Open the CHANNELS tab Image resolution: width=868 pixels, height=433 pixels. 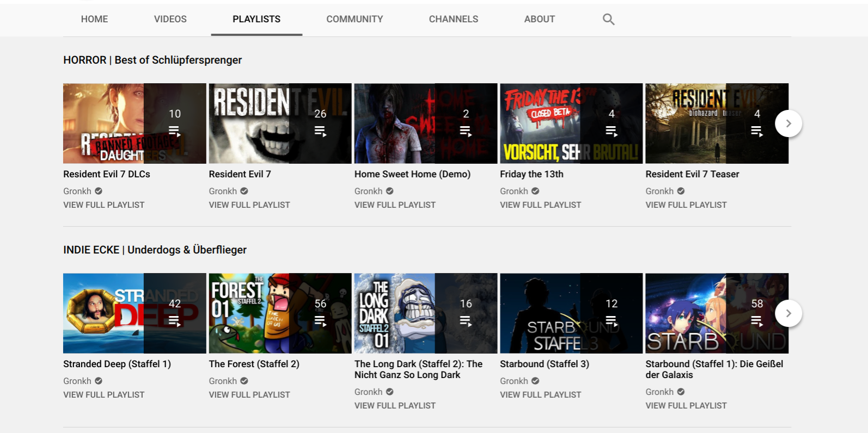[454, 19]
